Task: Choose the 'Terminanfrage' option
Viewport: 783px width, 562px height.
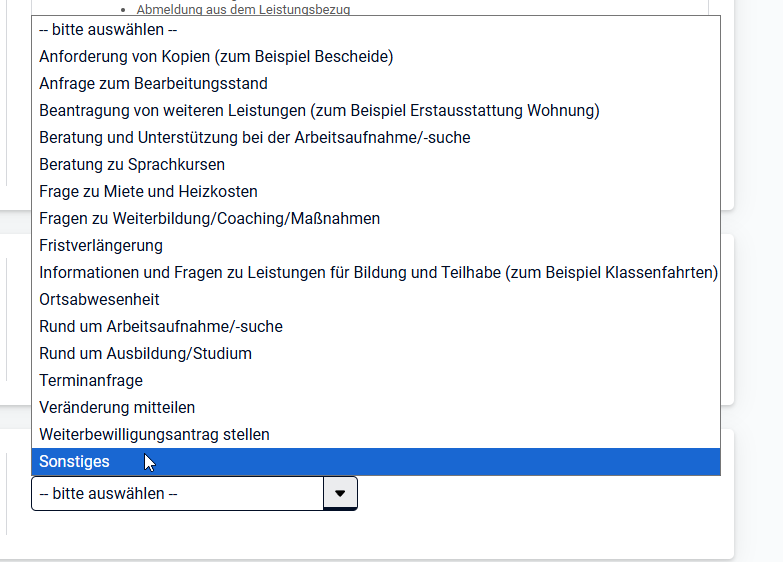Action: pyautogui.click(x=91, y=381)
